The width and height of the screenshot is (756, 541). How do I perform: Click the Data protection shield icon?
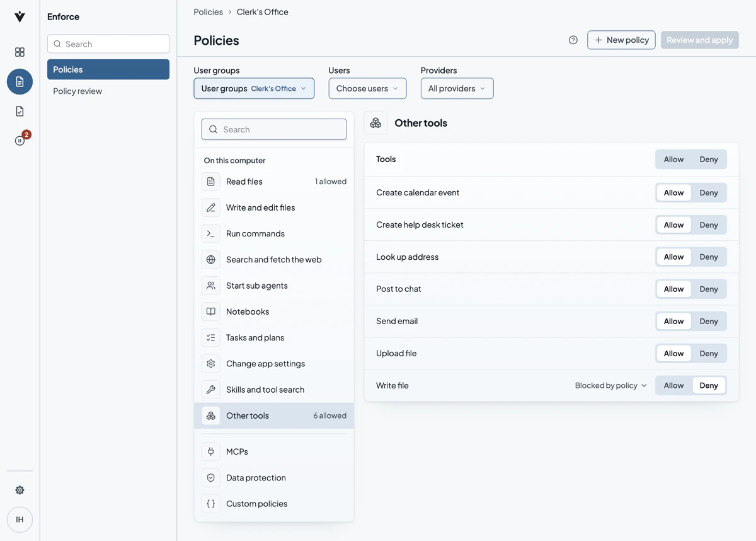click(211, 478)
